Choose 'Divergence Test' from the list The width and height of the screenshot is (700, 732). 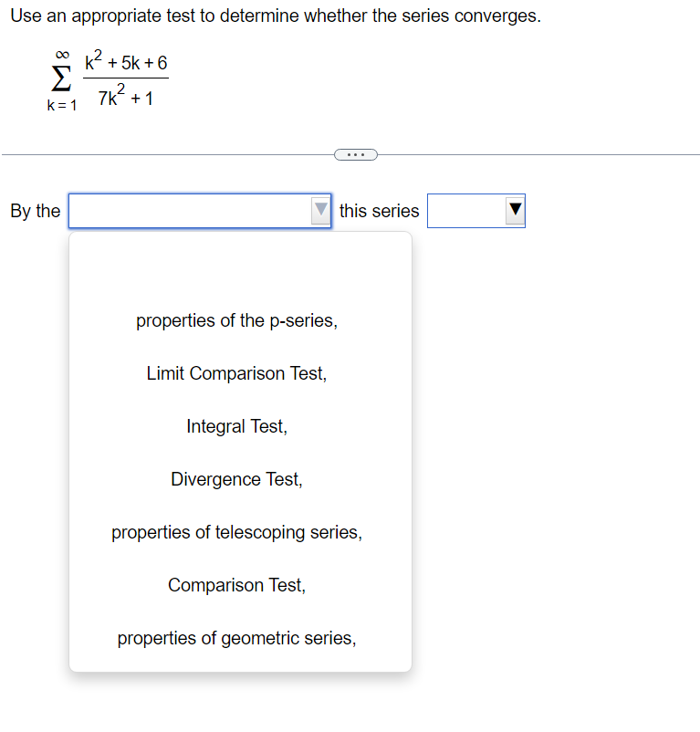pyautogui.click(x=236, y=479)
